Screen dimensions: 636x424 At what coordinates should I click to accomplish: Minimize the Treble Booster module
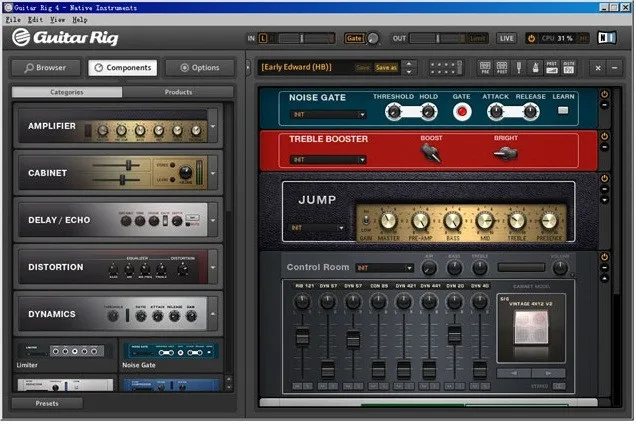[x=604, y=146]
